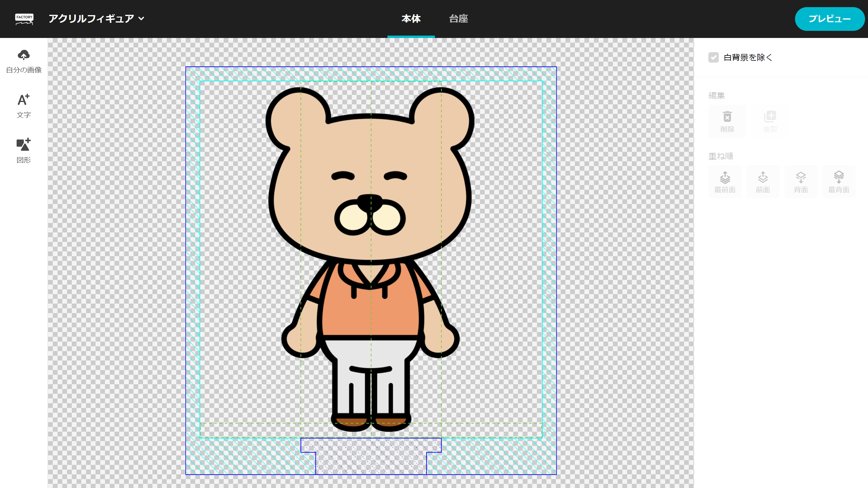Click the 背面 (send backward) icon
This screenshot has width=868, height=488.
point(801,181)
